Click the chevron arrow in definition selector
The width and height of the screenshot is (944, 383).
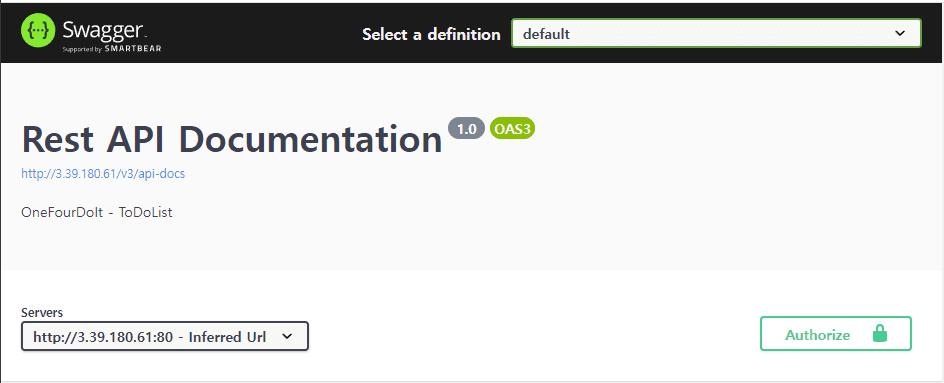[900, 34]
